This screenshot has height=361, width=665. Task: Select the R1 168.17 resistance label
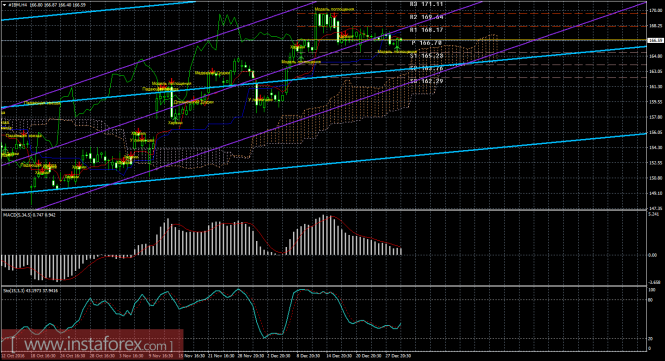click(426, 30)
